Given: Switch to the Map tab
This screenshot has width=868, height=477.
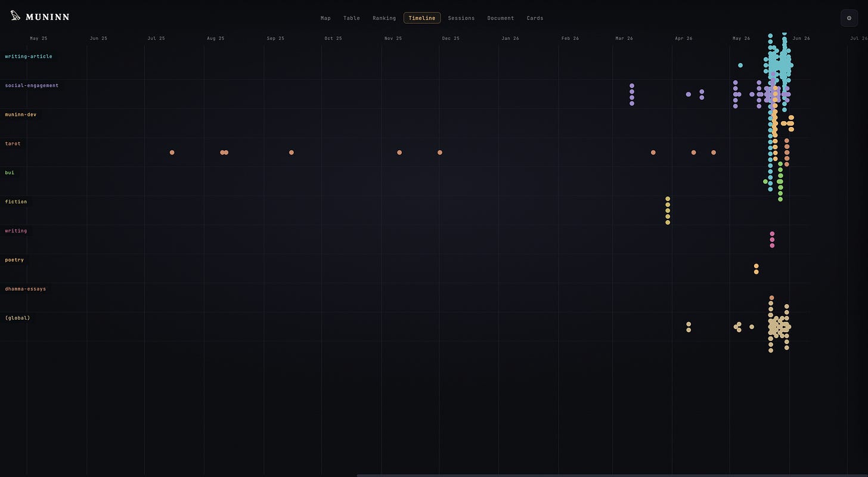Looking at the screenshot, I should pyautogui.click(x=325, y=18).
